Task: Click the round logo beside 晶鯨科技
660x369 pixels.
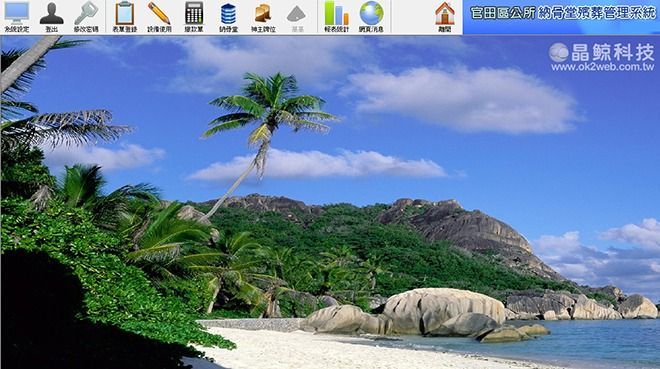Action: (559, 52)
